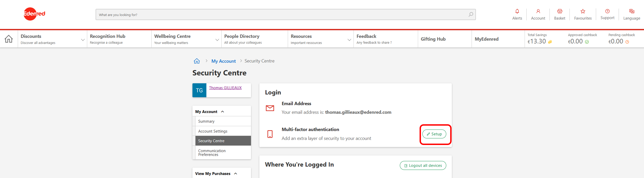This screenshot has width=644, height=178.
Task: Click the pending cashback clock icon
Action: coord(627,42)
